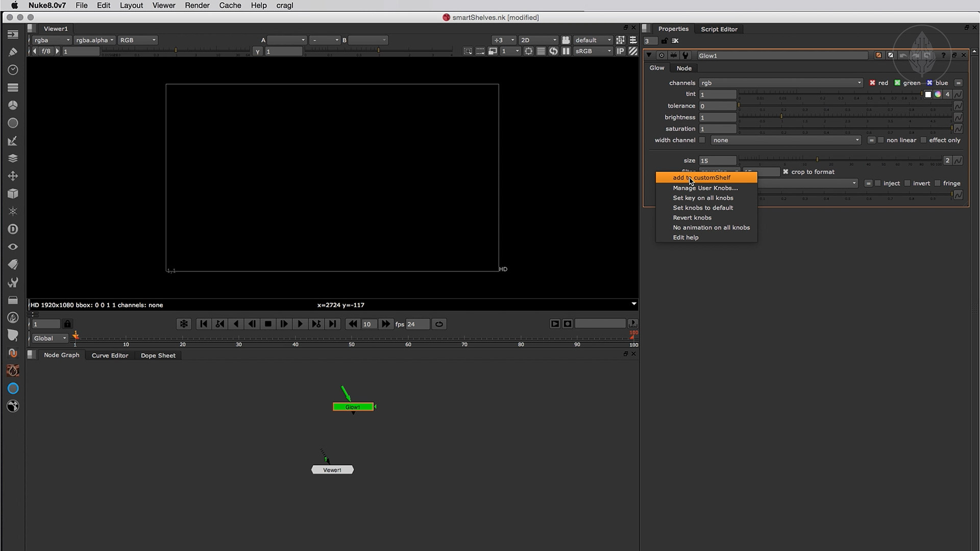Screen dimensions: 980x551
Task: Choose Set knobs to default
Action: (703, 208)
